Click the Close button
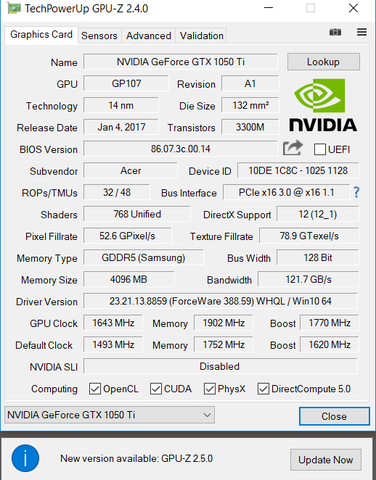This screenshot has height=480, width=376. 334,416
